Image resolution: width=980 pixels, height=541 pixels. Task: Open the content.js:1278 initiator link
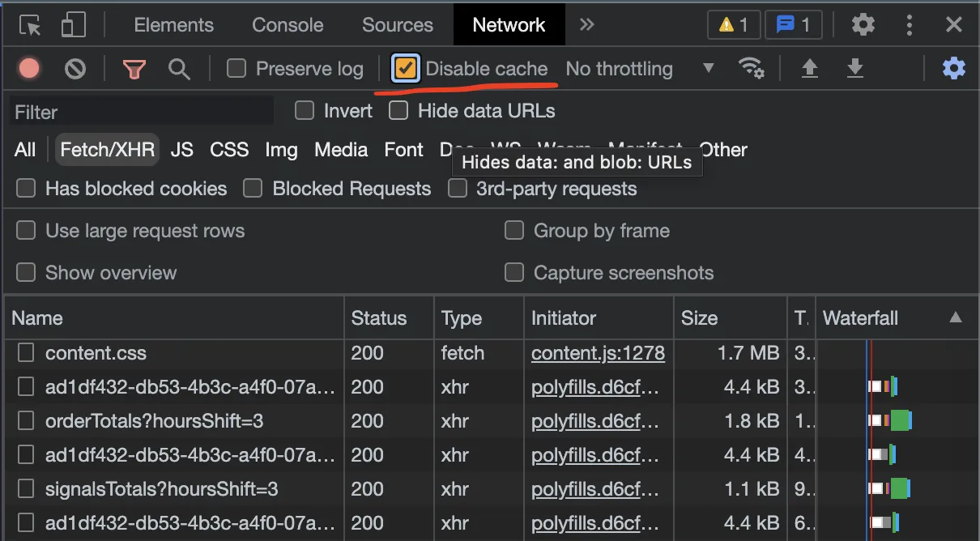(598, 353)
